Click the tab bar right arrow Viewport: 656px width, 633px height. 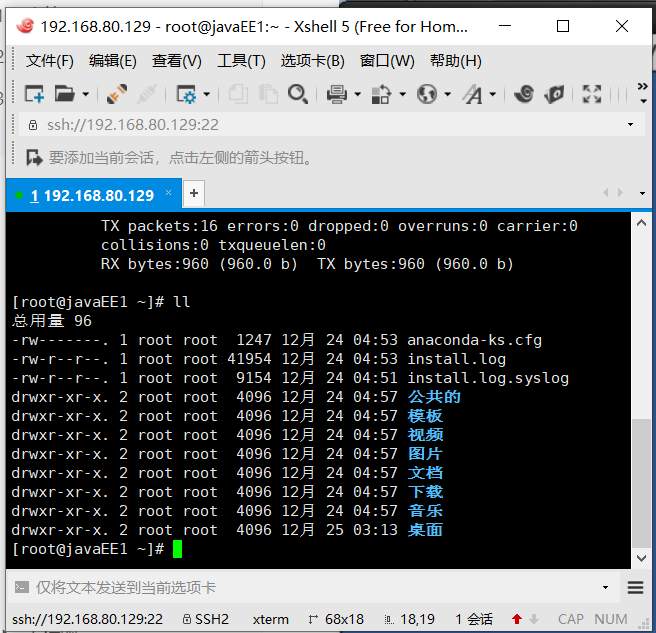[620, 193]
